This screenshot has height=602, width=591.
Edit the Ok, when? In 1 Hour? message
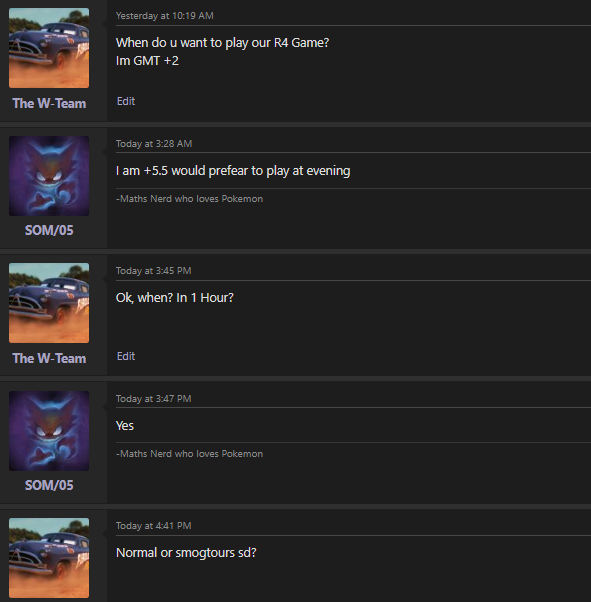click(126, 356)
